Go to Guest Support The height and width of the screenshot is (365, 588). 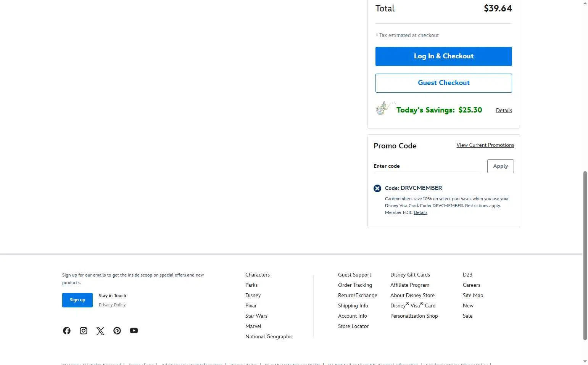click(354, 275)
